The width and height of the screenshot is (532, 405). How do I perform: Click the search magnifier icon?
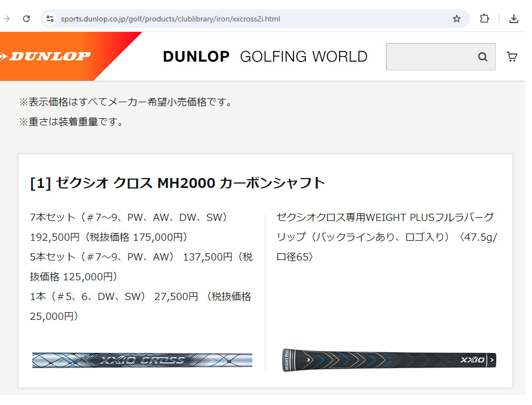(x=483, y=57)
